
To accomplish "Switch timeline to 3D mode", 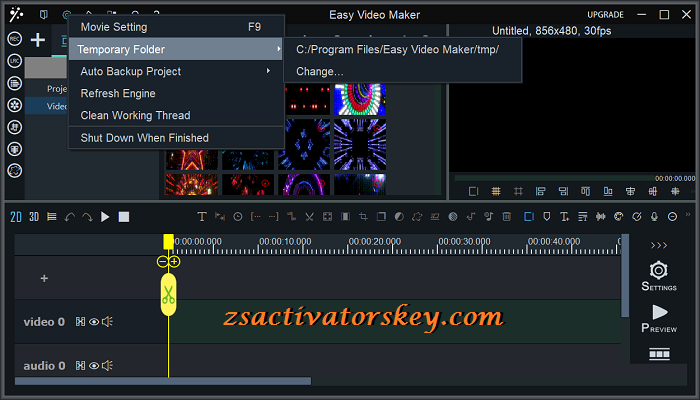I will [34, 217].
